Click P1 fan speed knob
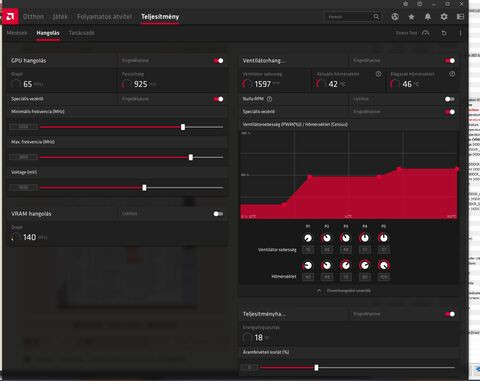This screenshot has height=381, width=480. (308, 238)
